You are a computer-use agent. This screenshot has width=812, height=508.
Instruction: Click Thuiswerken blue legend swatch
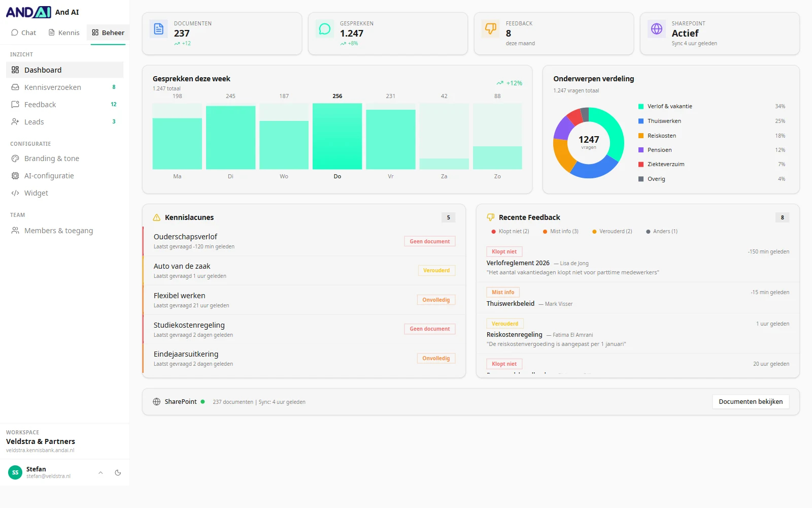(x=641, y=121)
